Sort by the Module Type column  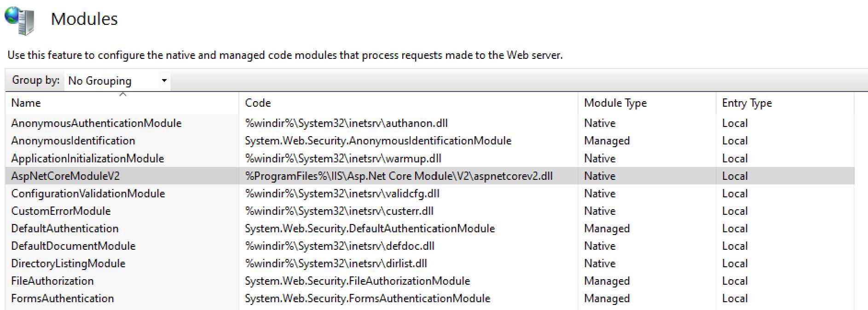coord(614,103)
